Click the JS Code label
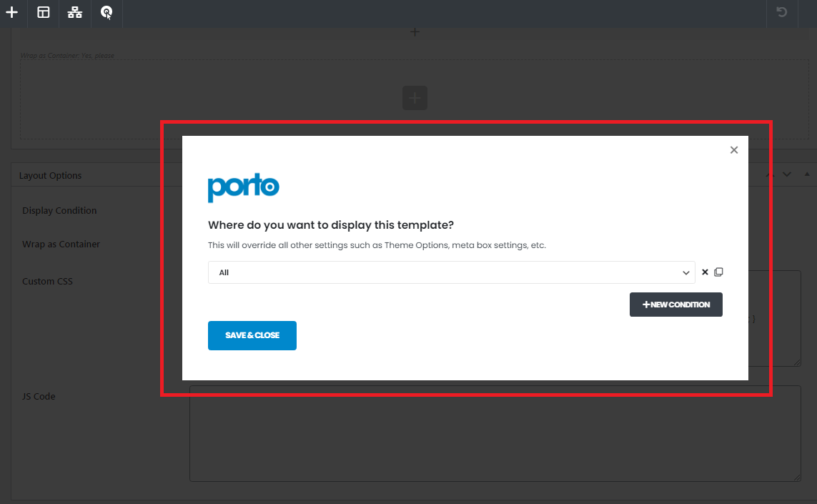 coord(39,397)
